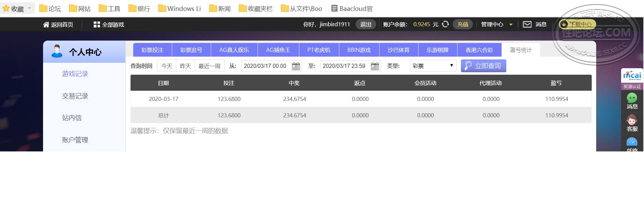Open the messages envelope icon
The width and height of the screenshot is (644, 221).
pos(527,24)
